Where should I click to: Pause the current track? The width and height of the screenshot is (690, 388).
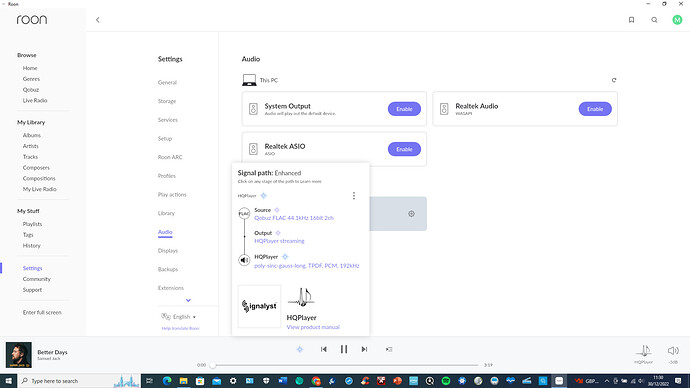pyautogui.click(x=344, y=349)
